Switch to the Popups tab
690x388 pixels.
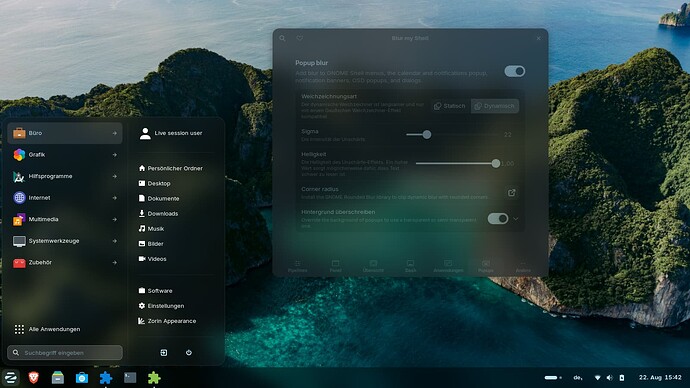coord(486,266)
